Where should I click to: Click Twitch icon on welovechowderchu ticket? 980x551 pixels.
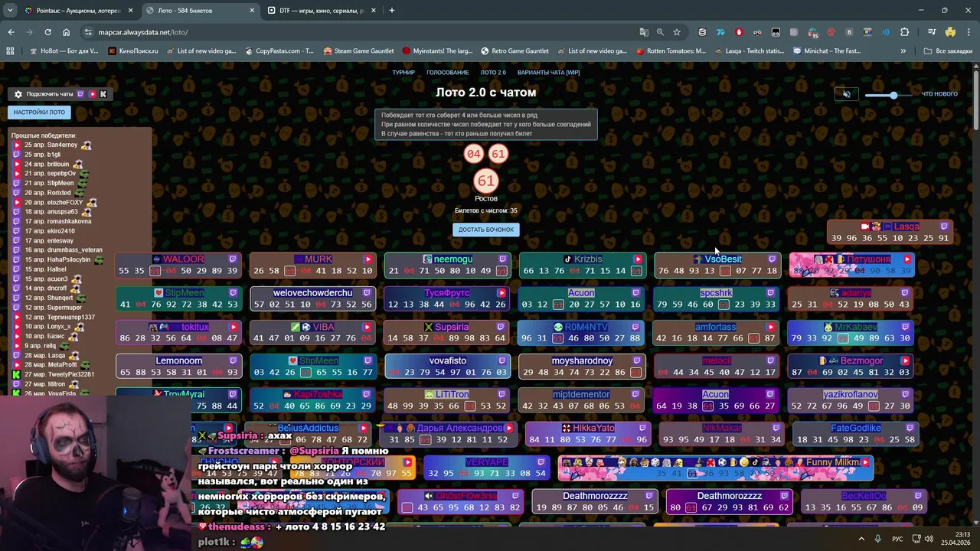(368, 293)
